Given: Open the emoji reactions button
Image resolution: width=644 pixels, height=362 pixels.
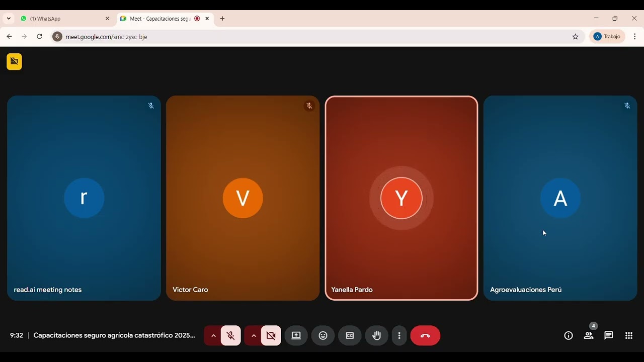Looking at the screenshot, I should tap(323, 335).
